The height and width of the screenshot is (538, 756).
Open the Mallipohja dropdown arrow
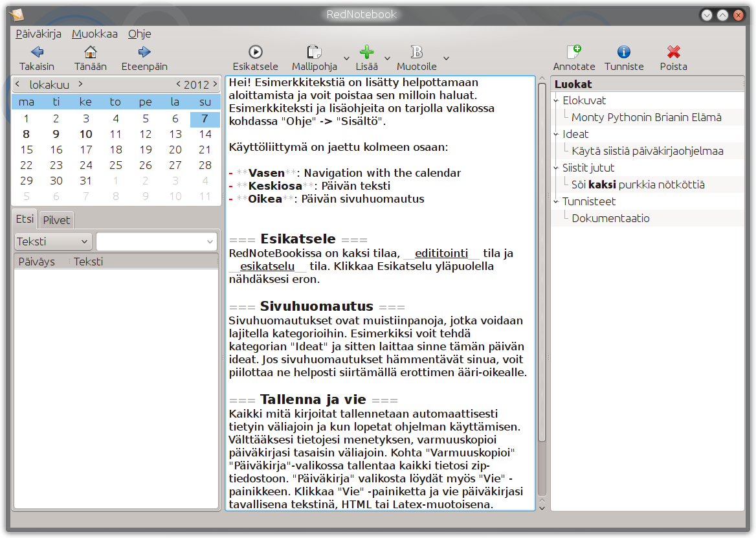pos(347,58)
